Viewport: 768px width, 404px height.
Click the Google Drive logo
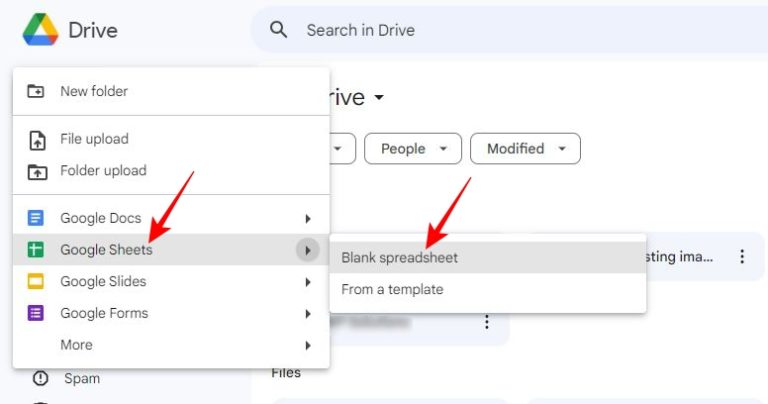[41, 30]
